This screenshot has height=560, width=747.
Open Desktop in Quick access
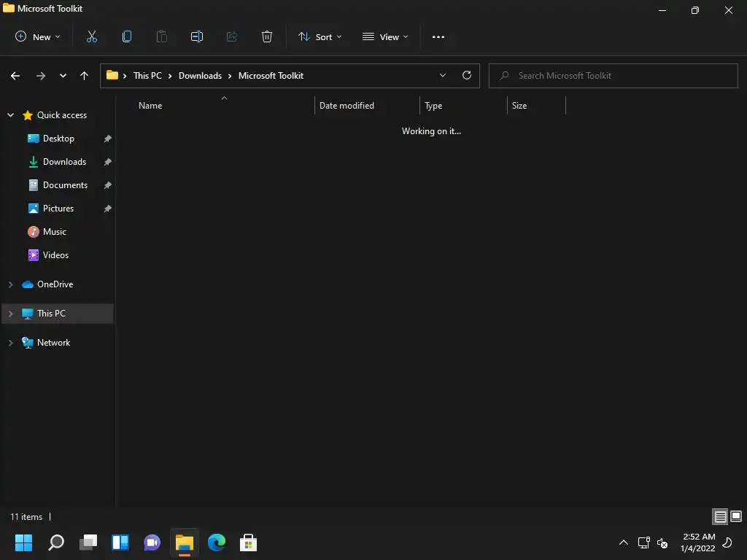coord(58,139)
